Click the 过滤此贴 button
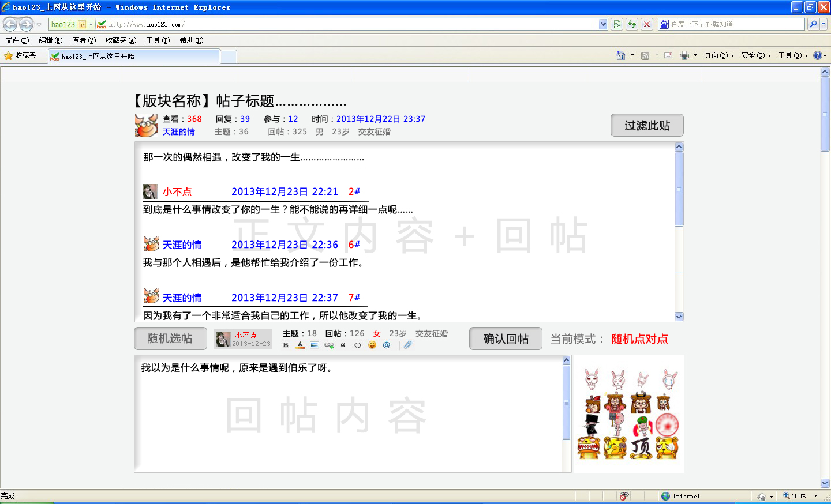This screenshot has width=831, height=504. click(647, 125)
